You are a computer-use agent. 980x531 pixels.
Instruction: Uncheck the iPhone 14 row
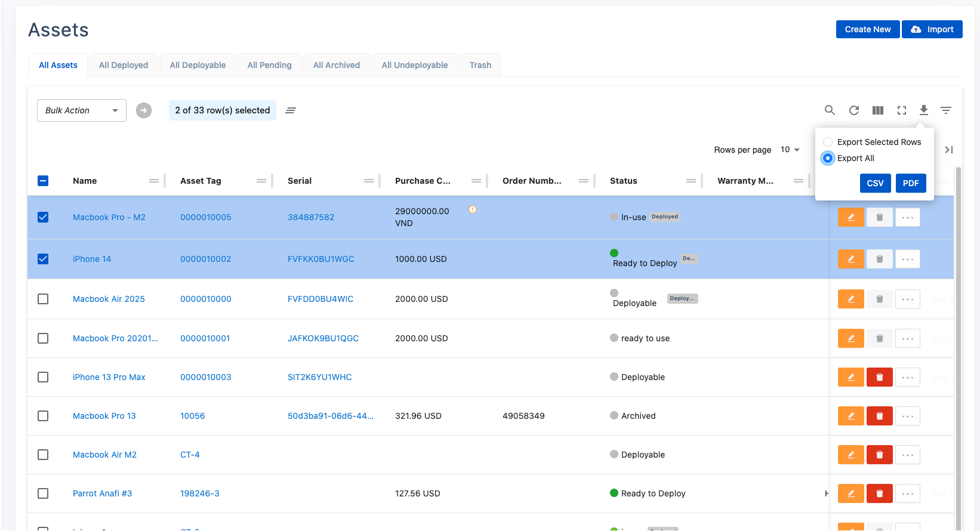click(43, 259)
